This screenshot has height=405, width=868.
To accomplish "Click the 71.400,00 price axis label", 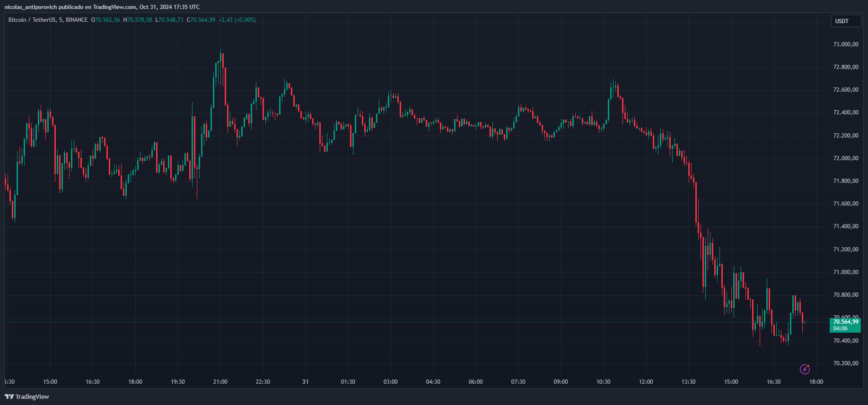I will (x=846, y=226).
